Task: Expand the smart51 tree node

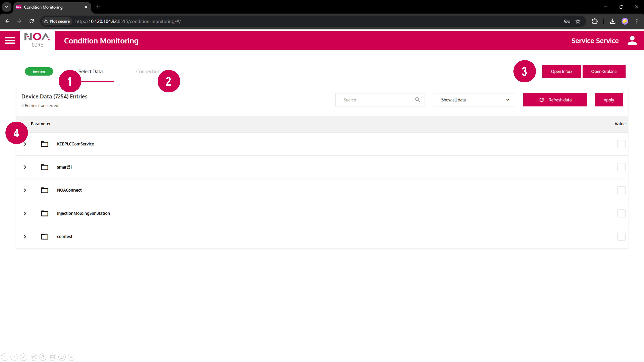Action: [x=25, y=167]
